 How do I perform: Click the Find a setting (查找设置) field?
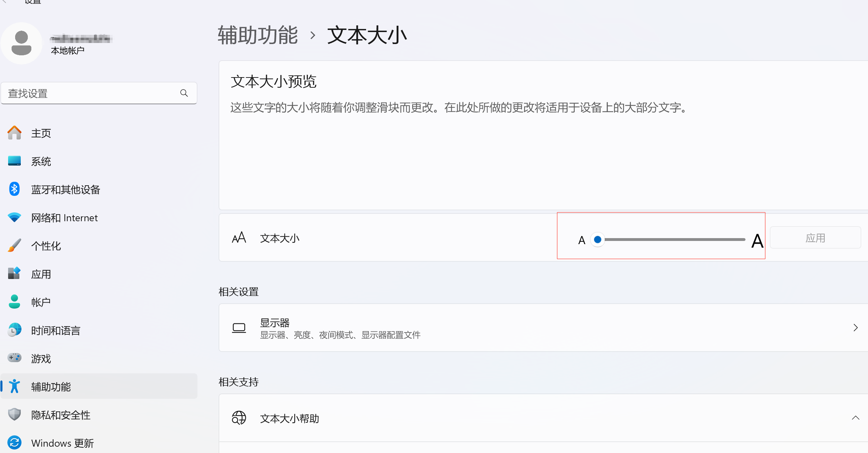92,93
